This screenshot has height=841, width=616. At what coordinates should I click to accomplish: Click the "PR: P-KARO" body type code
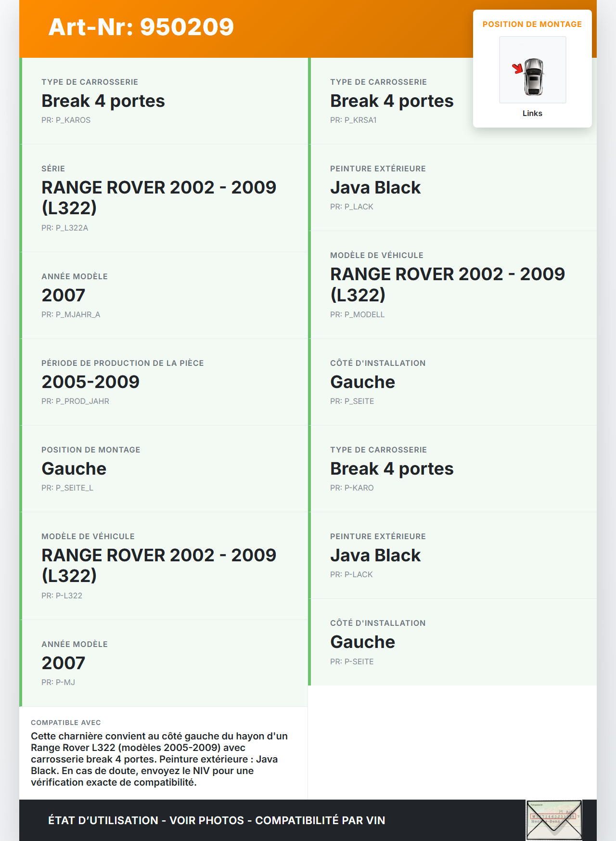(352, 488)
